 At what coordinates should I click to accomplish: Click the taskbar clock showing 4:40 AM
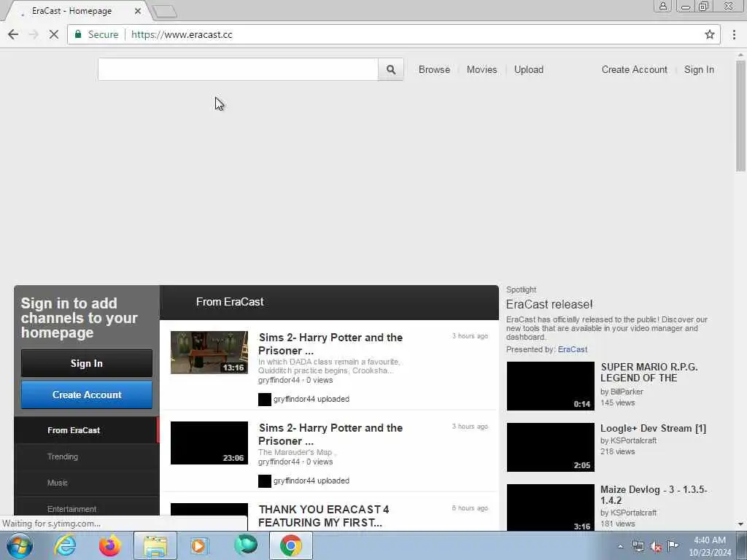pos(710,546)
